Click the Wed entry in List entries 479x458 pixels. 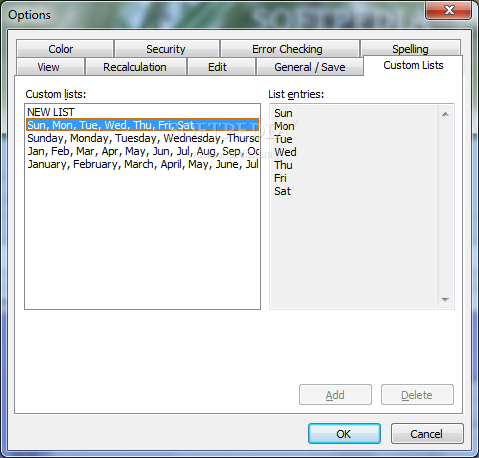click(285, 152)
